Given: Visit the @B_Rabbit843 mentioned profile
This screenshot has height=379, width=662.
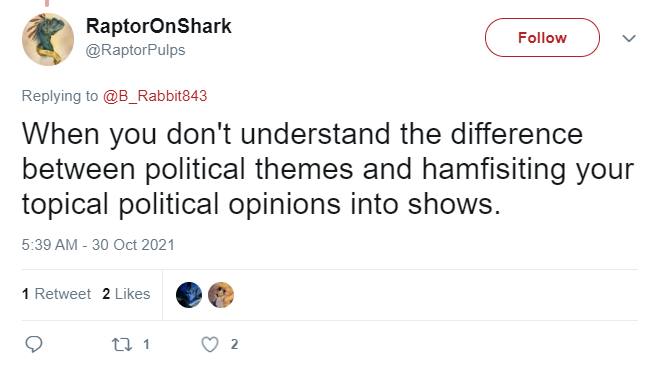Looking at the screenshot, I should pos(155,96).
